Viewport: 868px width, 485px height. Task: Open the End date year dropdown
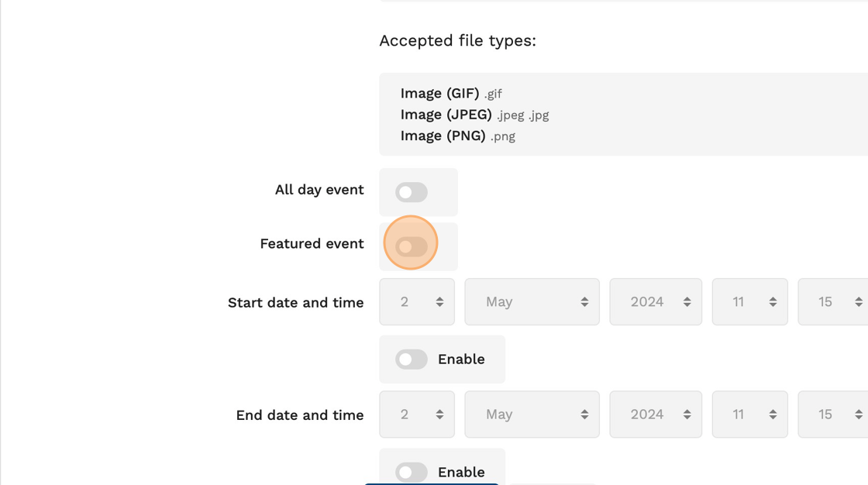[656, 414]
